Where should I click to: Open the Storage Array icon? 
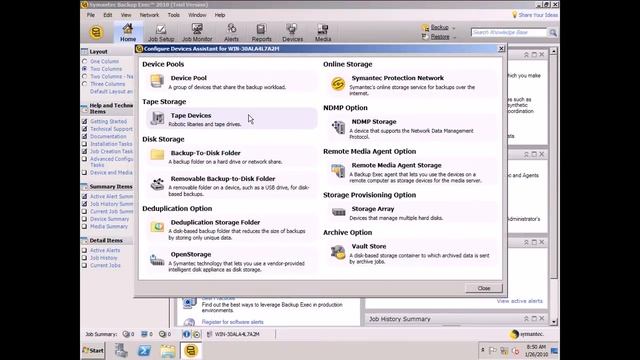(x=338, y=212)
